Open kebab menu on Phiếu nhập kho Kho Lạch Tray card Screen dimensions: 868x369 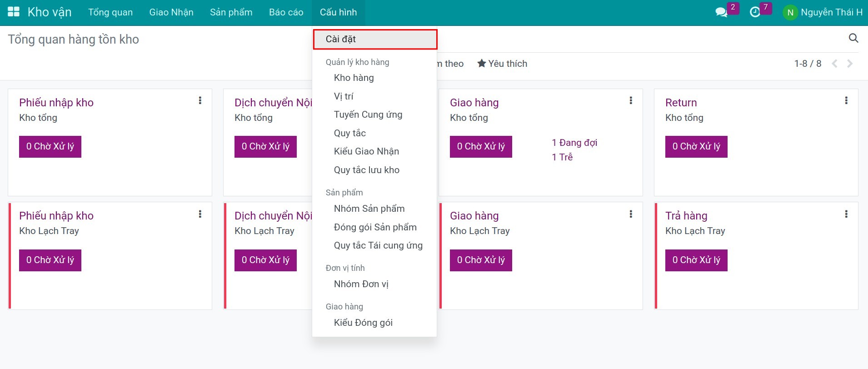200,214
